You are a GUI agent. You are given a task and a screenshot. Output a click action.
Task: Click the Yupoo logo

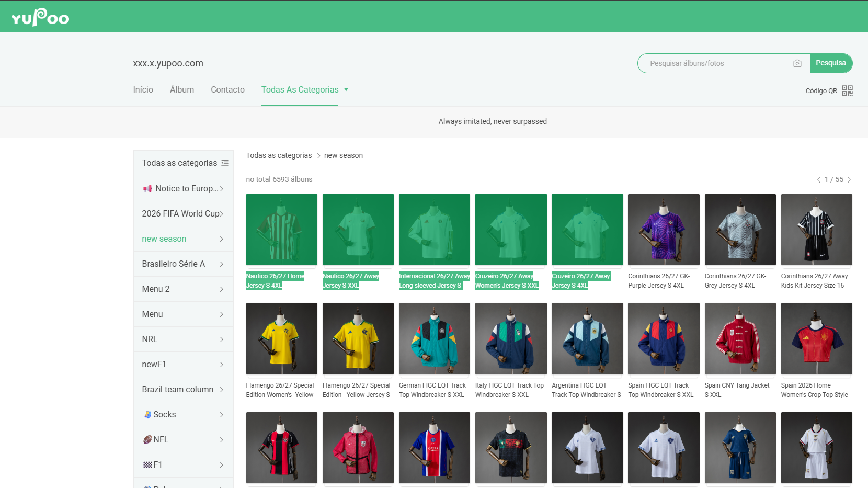[x=40, y=17]
